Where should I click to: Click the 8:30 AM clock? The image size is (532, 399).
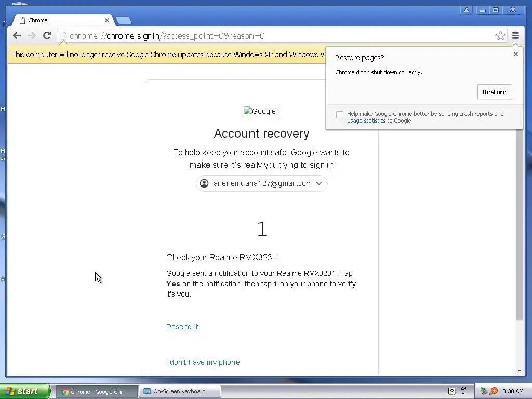tap(513, 391)
